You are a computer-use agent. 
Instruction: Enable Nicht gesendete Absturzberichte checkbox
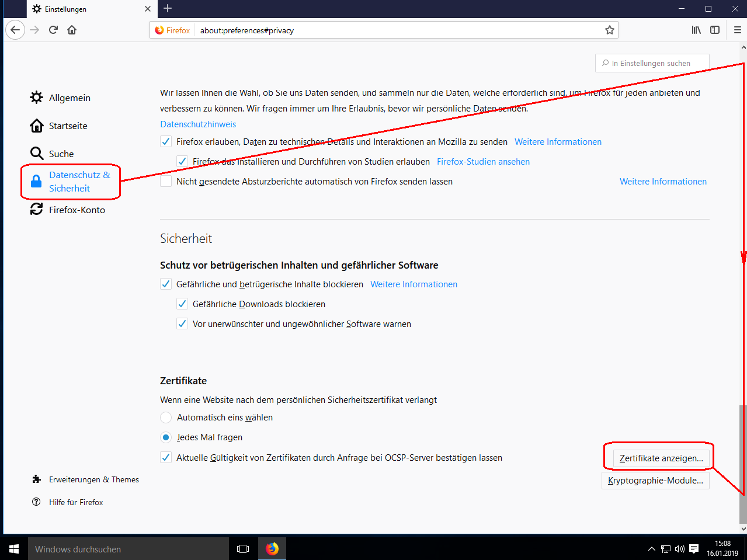pyautogui.click(x=166, y=182)
